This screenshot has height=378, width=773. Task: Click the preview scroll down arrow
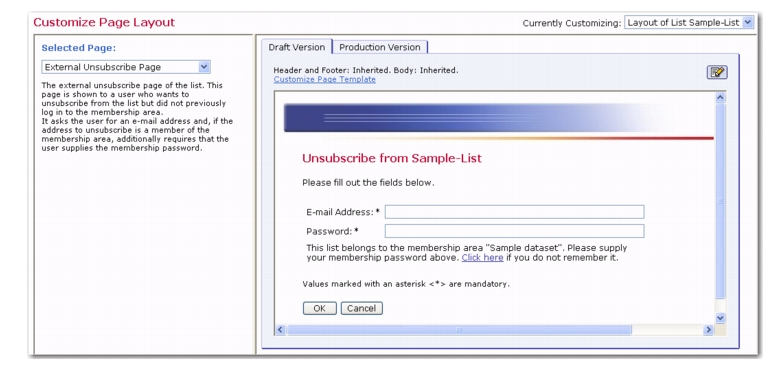tap(720, 318)
